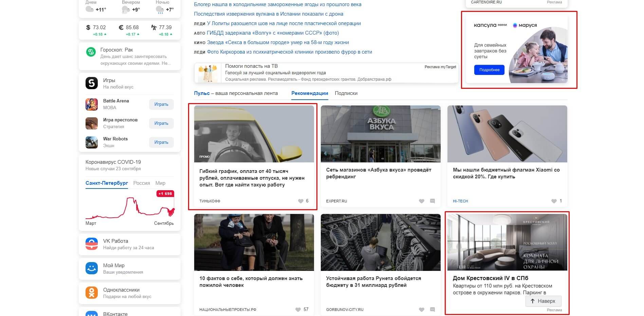Open ГИБДД Волга news link

click(x=273, y=33)
